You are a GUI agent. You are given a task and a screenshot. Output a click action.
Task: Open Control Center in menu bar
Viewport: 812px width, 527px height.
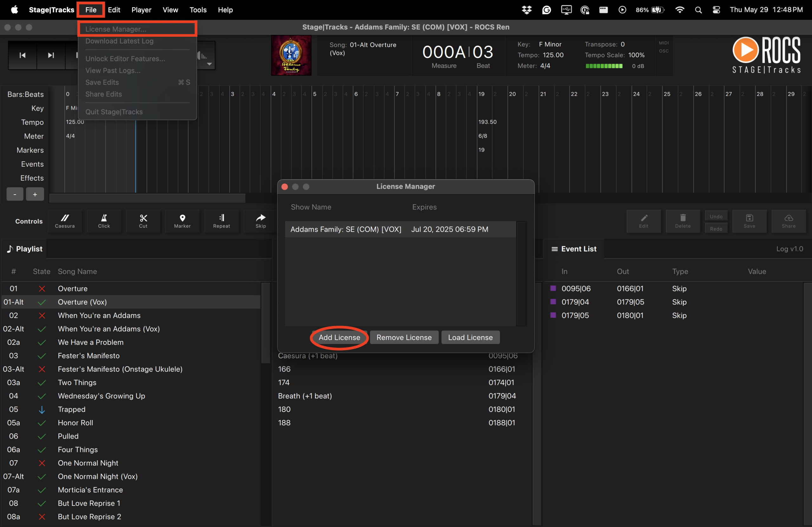716,10
